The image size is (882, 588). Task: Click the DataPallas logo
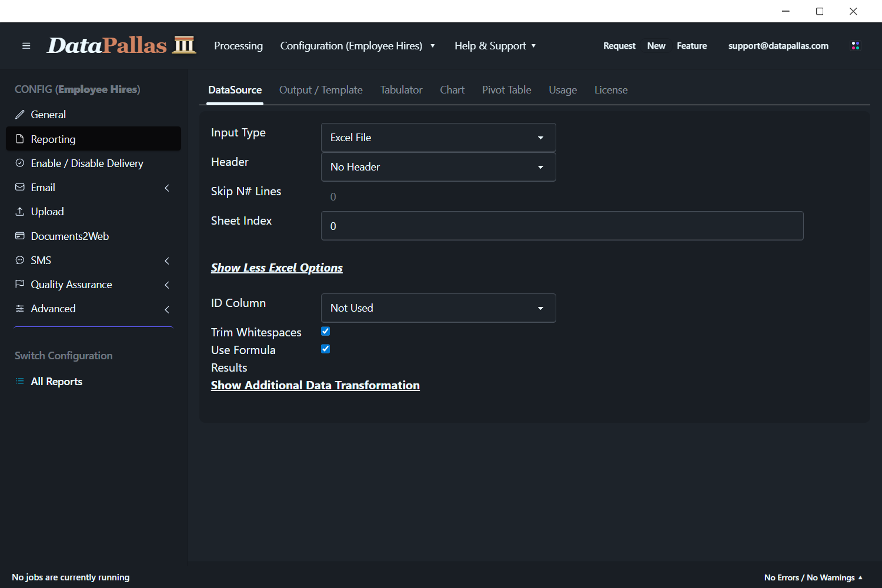(121, 45)
